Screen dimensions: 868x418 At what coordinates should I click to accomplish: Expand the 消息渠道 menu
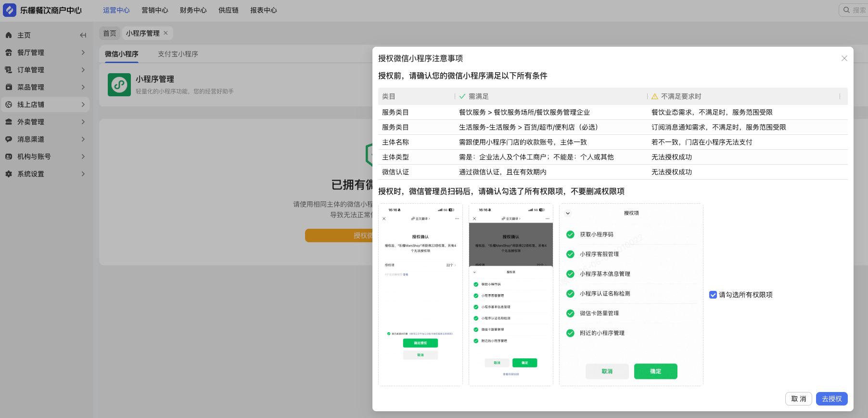click(83, 139)
